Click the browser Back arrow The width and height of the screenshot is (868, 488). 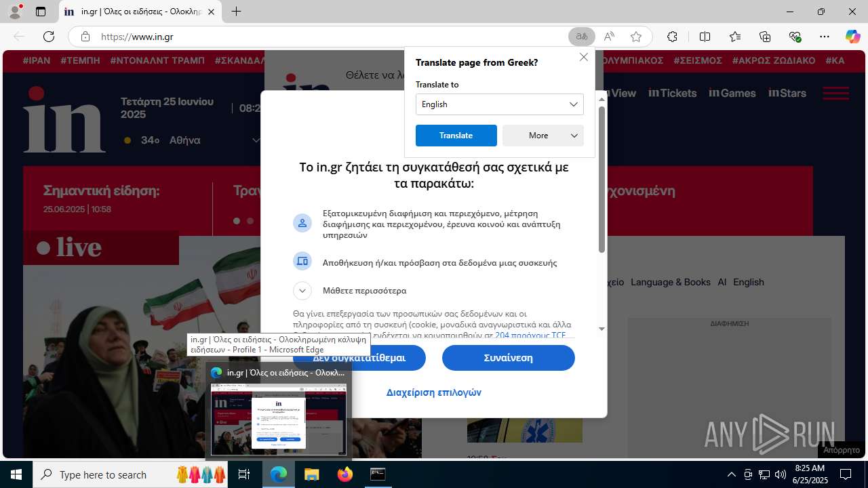(18, 37)
